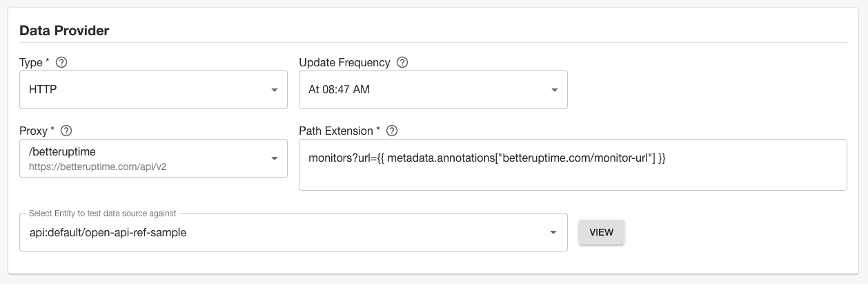Click the 'At 08:47 AM' frequency field
This screenshot has height=284, width=868.
coord(433,90)
